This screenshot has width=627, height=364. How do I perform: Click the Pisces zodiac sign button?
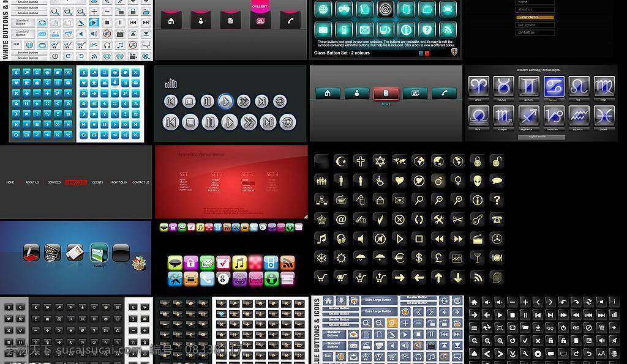[604, 116]
